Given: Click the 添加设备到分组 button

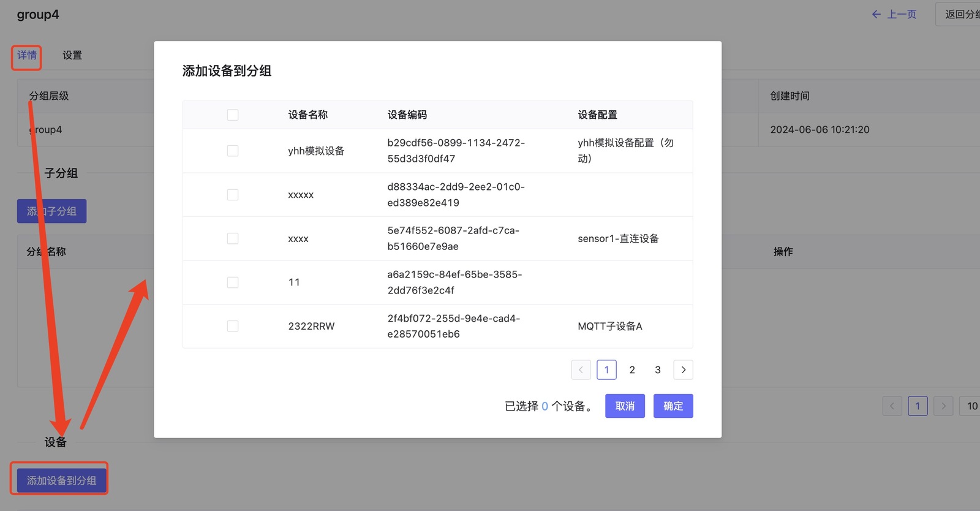Looking at the screenshot, I should [x=61, y=480].
